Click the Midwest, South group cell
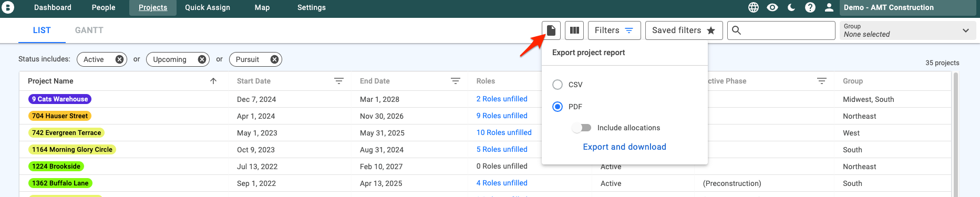This screenshot has height=197, width=980. click(869, 99)
